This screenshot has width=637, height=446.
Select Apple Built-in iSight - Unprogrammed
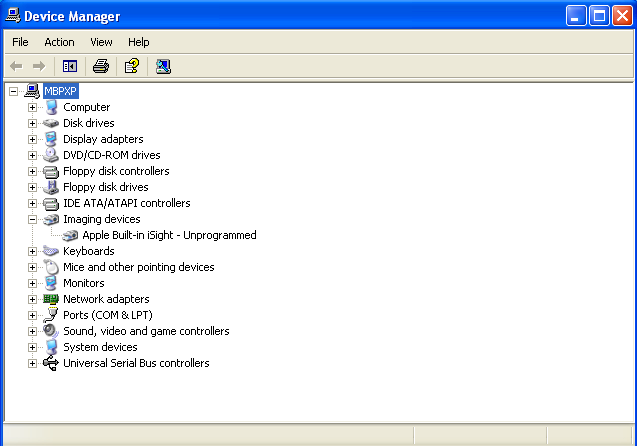pyautogui.click(x=169, y=235)
